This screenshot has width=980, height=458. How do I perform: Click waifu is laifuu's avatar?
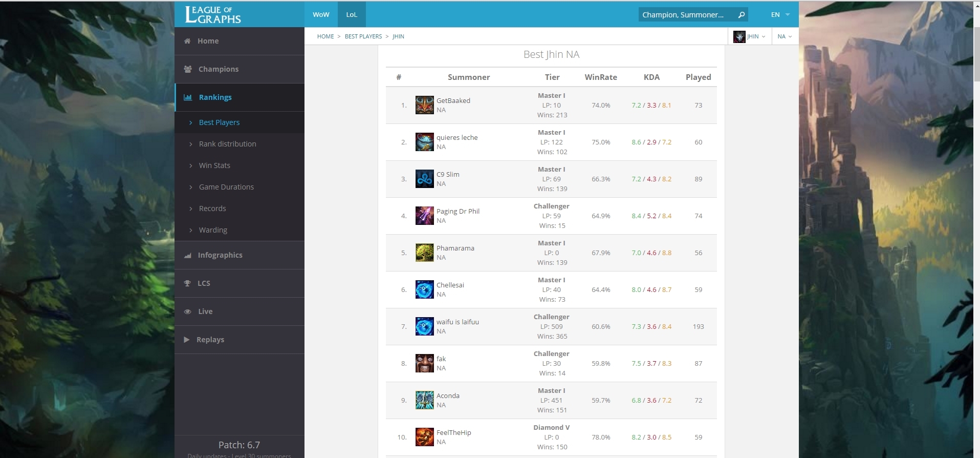tap(424, 326)
